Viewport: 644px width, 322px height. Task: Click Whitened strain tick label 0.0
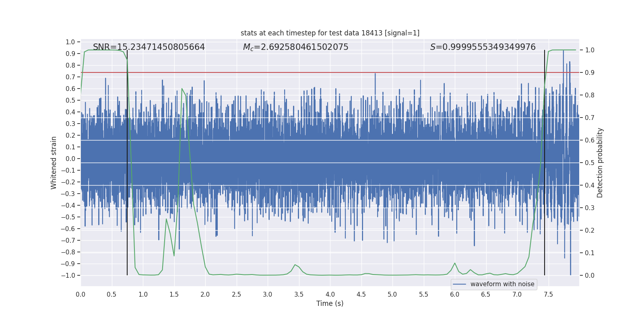[70, 159]
